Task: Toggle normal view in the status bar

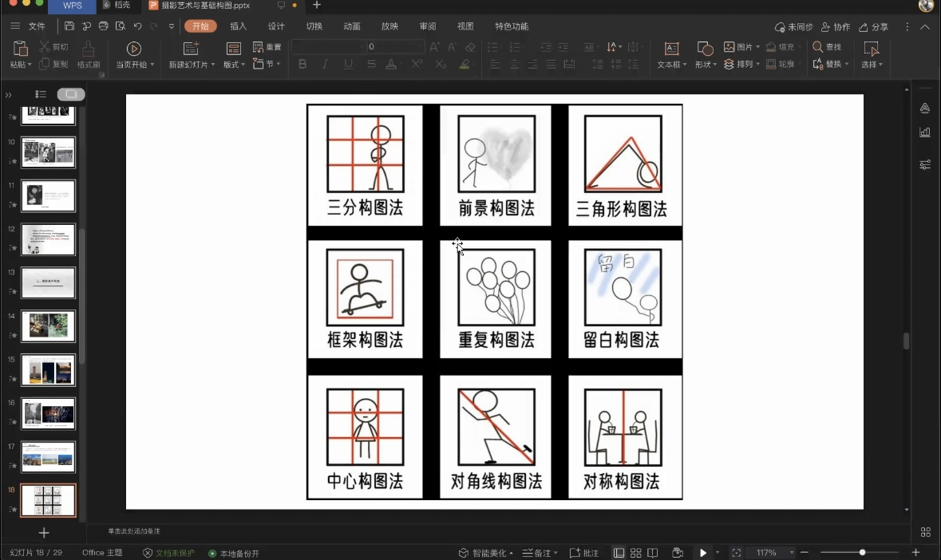Action: [x=619, y=553]
